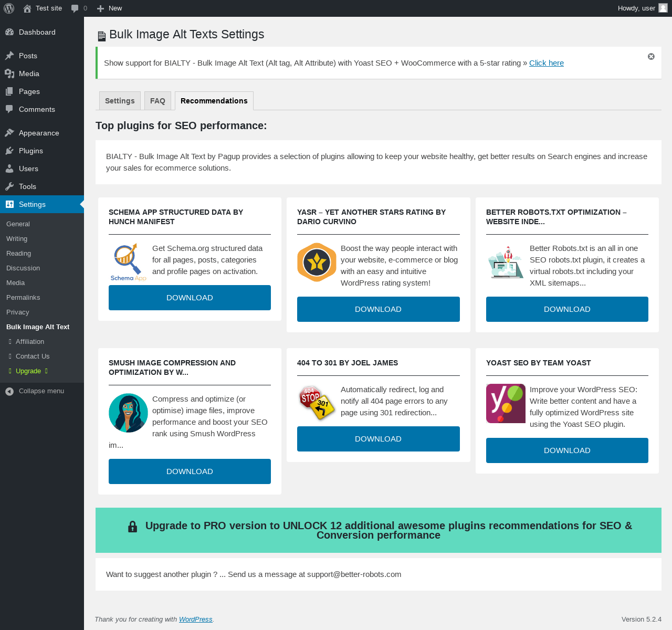672x630 pixels.
Task: Click the green Upgrade link
Action: click(28, 371)
